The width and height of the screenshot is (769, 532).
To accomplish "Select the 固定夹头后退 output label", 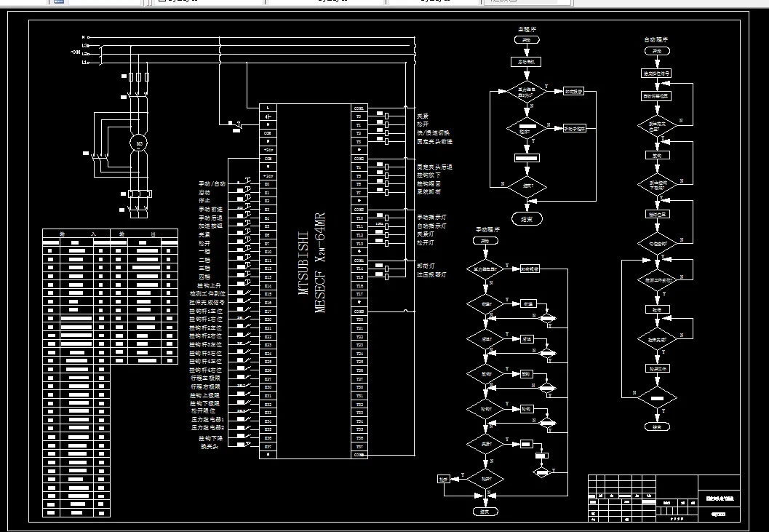I will click(434, 167).
